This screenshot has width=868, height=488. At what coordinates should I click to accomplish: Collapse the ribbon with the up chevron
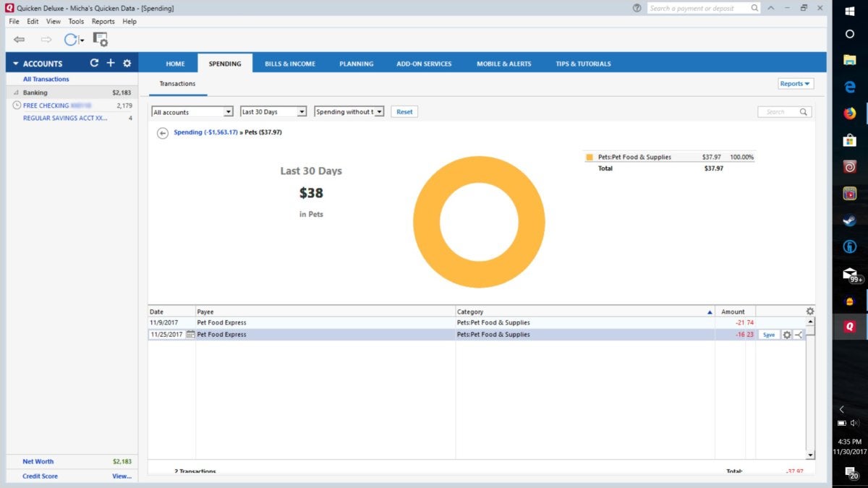772,8
